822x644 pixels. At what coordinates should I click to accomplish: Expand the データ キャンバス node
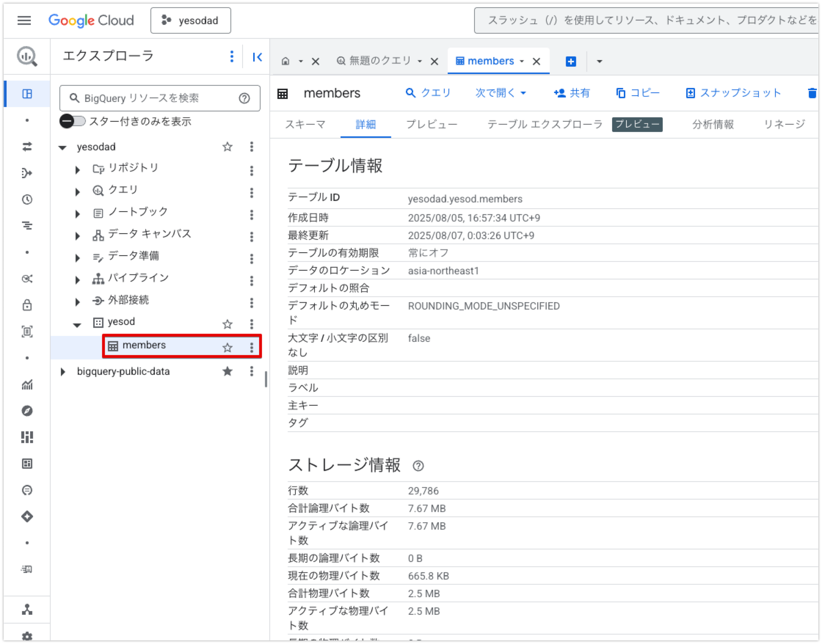click(77, 236)
